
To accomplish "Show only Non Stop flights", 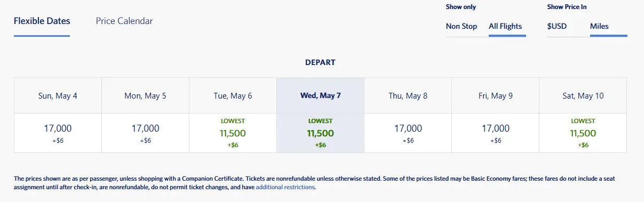I will (462, 26).
